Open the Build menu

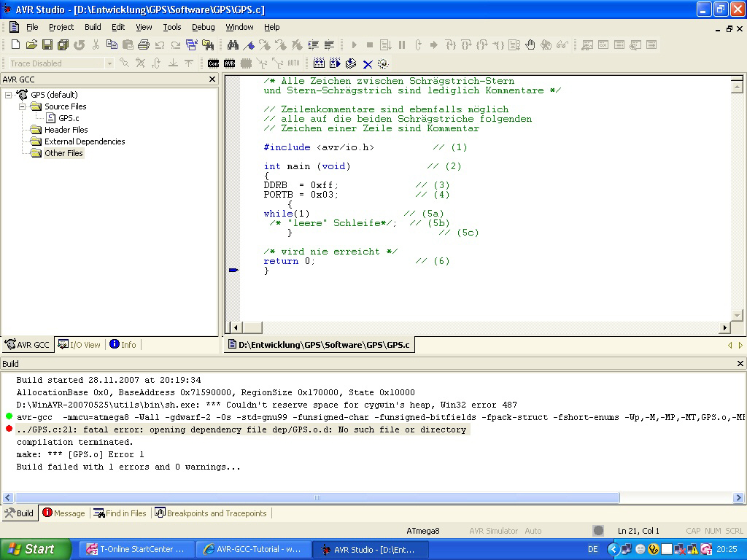click(x=93, y=27)
